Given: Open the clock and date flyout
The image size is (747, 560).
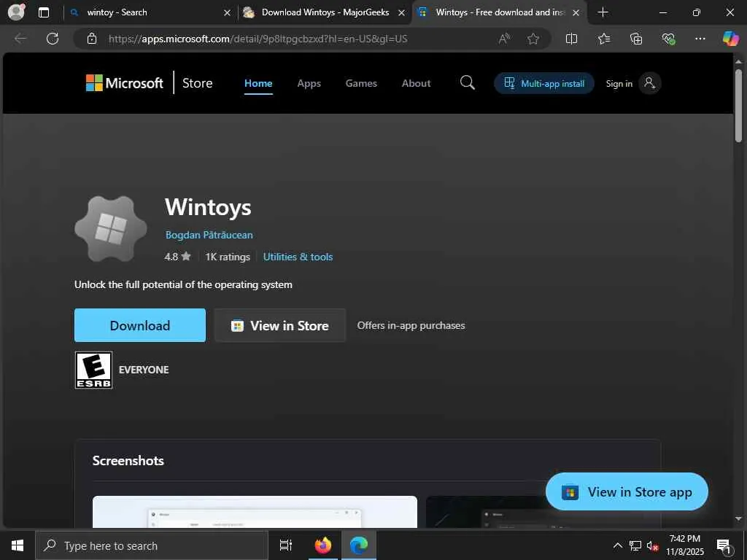Looking at the screenshot, I should pos(684,545).
